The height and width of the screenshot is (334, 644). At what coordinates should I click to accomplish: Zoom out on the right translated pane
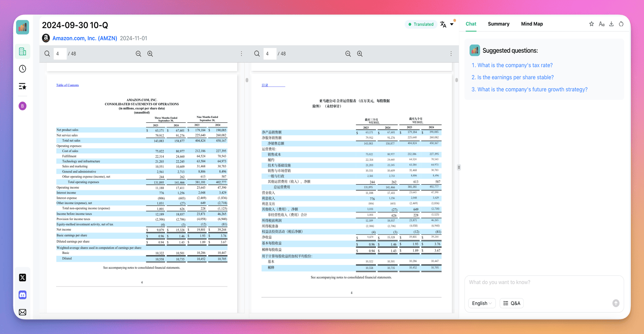pyautogui.click(x=348, y=54)
